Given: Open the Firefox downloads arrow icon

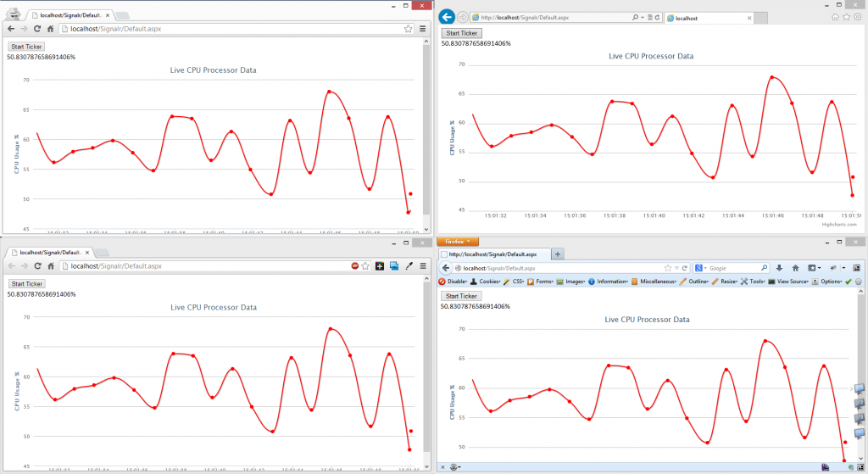Looking at the screenshot, I should tap(779, 268).
